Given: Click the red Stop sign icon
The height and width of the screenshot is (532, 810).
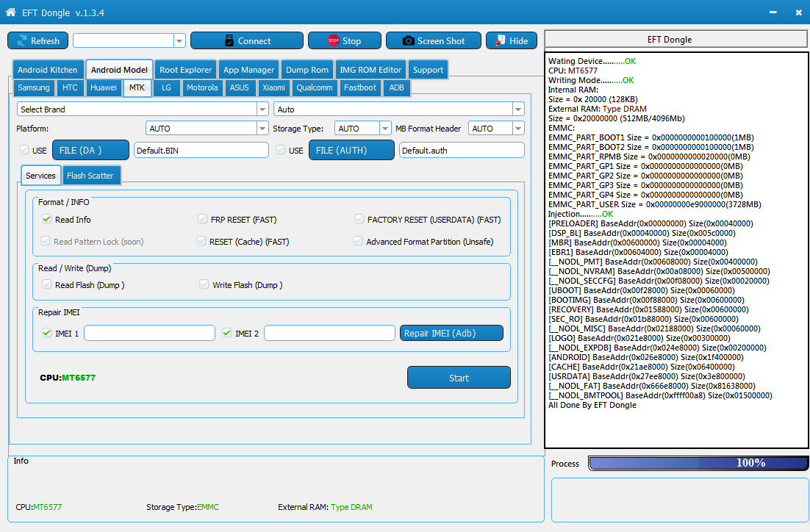Looking at the screenshot, I should (x=334, y=41).
